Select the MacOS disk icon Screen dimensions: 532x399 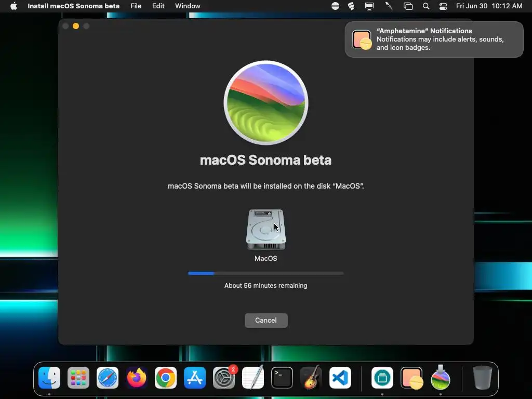(266, 230)
